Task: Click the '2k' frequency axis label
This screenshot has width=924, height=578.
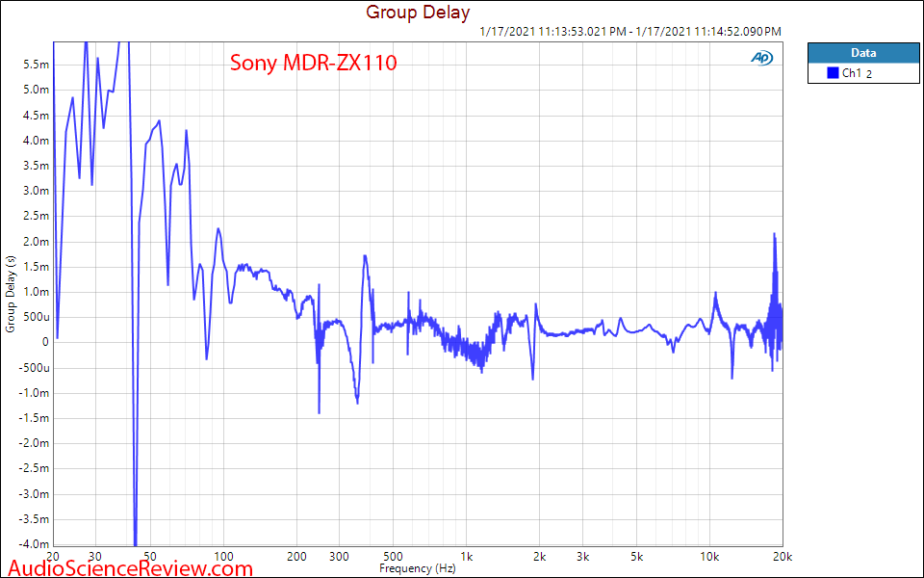Action: click(x=539, y=556)
